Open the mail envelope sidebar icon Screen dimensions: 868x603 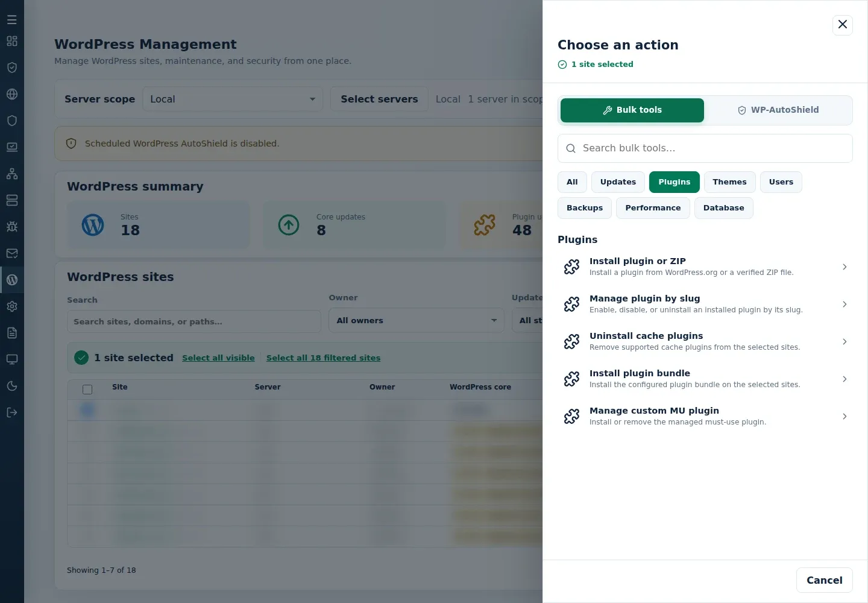(x=12, y=253)
